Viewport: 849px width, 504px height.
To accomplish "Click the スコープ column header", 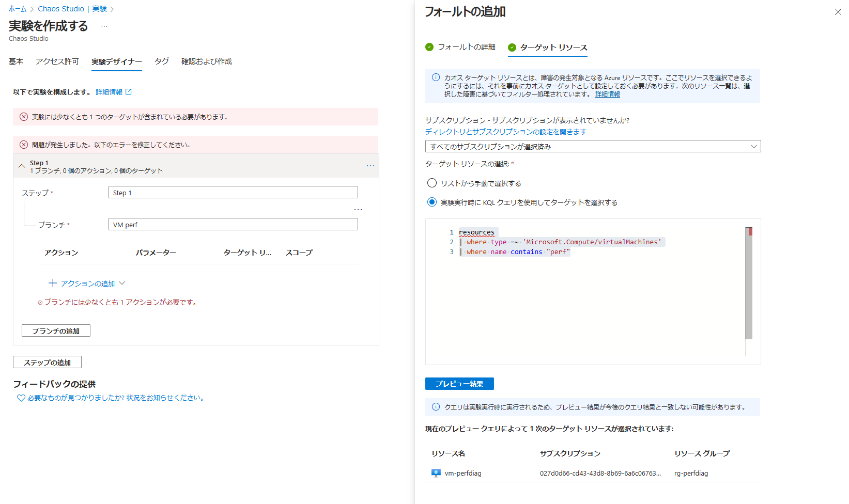I will pyautogui.click(x=299, y=253).
